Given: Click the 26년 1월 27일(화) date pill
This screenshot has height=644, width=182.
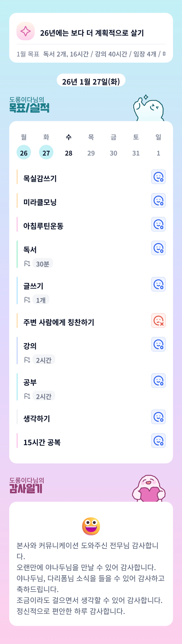Looking at the screenshot, I should [x=91, y=81].
